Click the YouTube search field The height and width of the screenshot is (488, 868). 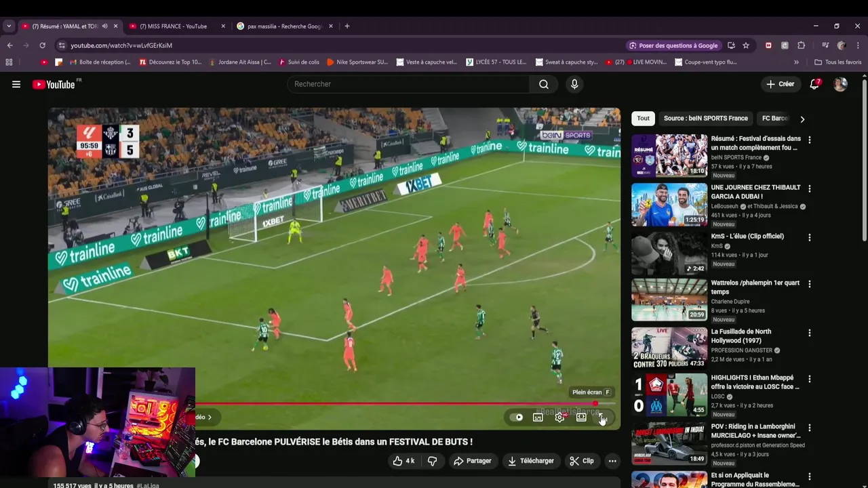[x=408, y=84]
